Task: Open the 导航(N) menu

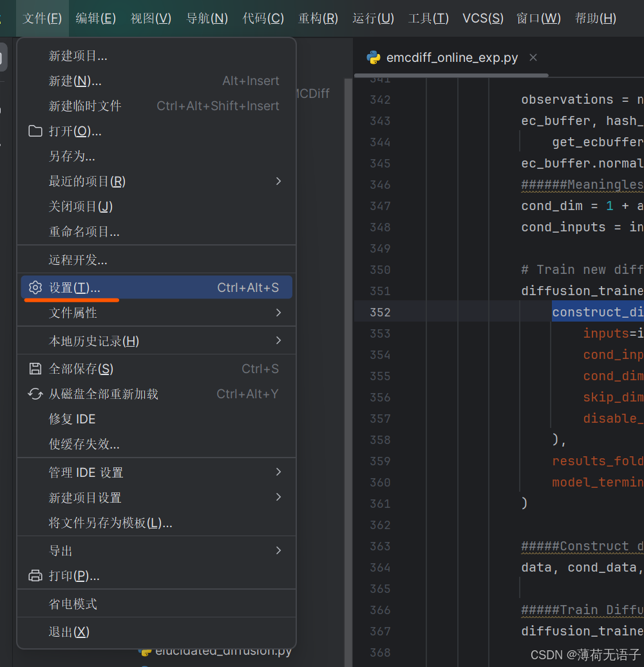Action: coord(207,18)
